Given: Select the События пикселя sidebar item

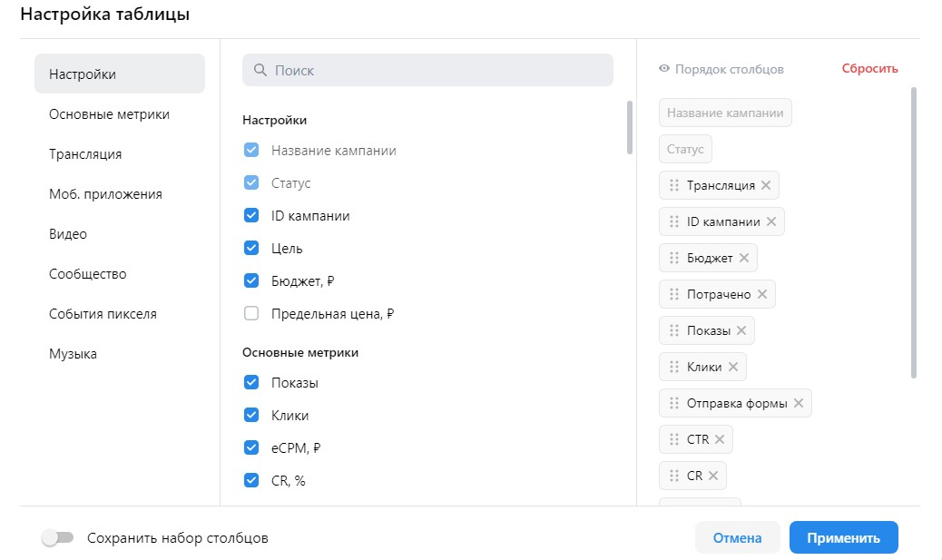Looking at the screenshot, I should coord(103,314).
